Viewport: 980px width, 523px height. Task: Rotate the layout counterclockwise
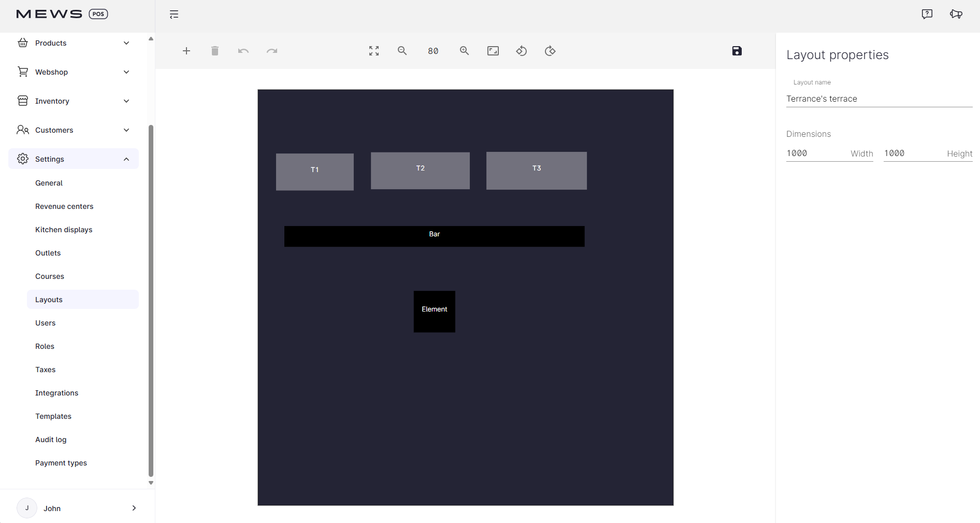click(522, 51)
